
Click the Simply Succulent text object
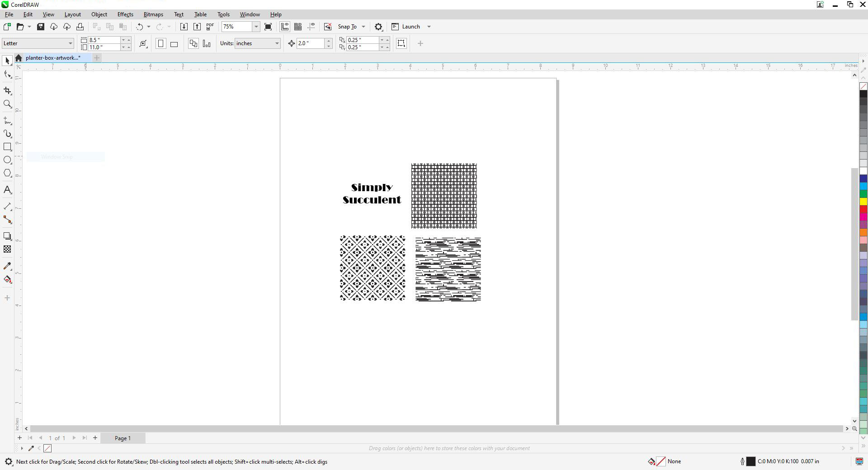372,193
